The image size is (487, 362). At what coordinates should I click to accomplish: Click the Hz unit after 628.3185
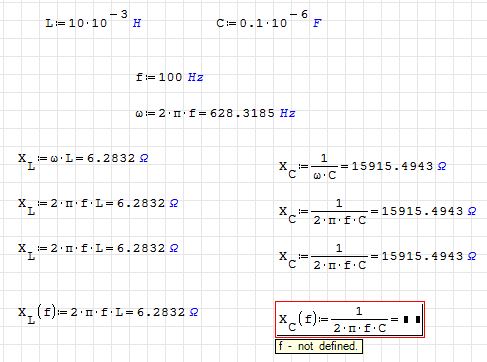[x=287, y=113]
